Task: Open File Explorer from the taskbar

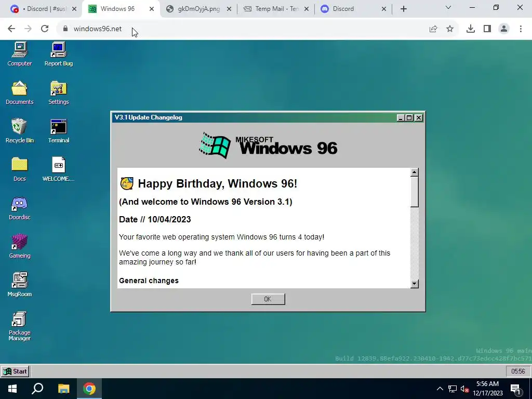Action: pyautogui.click(x=63, y=389)
